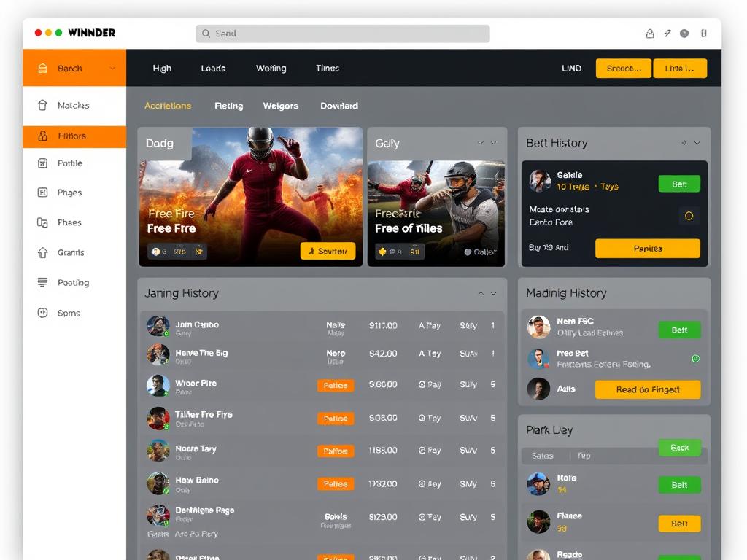Open the Grantis upload arrow icon
This screenshot has height=560, width=747.
42,252
